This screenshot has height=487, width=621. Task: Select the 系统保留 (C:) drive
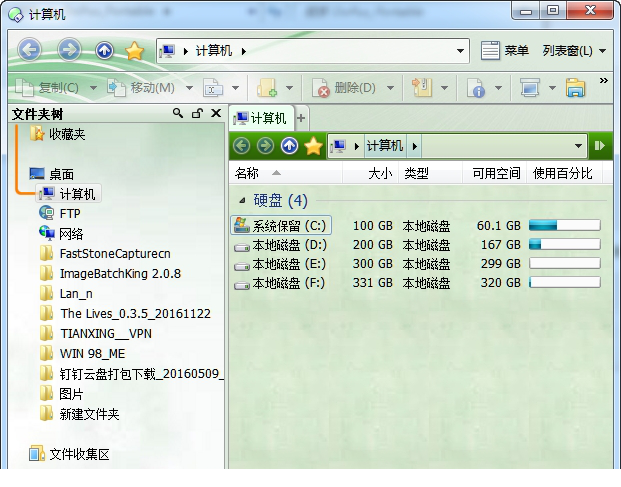pyautogui.click(x=281, y=226)
